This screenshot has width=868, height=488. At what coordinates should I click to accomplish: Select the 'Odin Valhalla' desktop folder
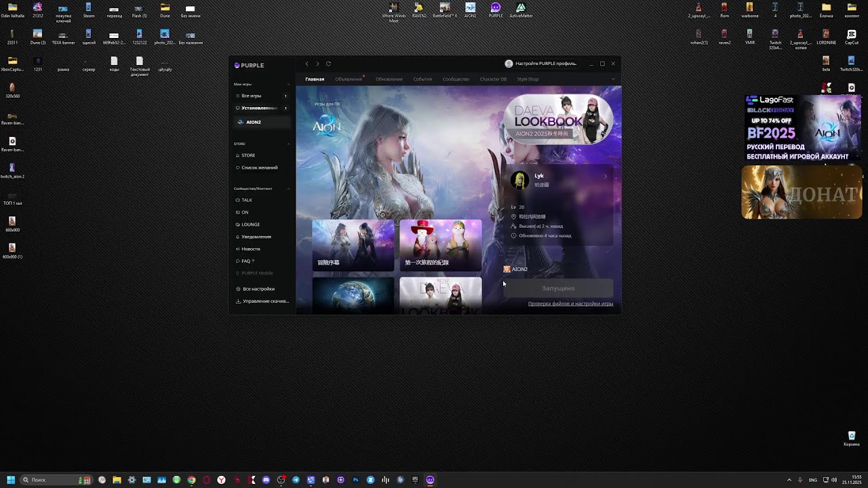(12, 10)
